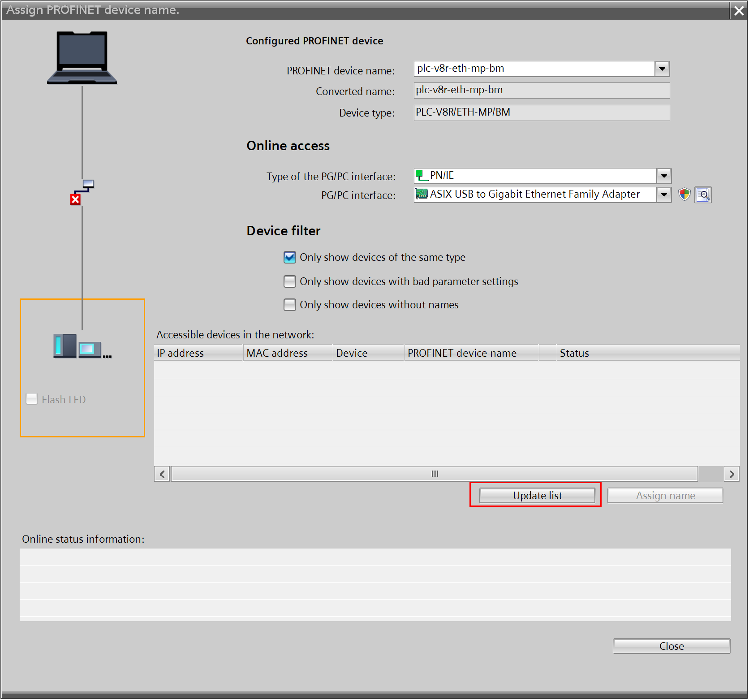Image resolution: width=749 pixels, height=700 pixels.
Task: Click the Close button
Action: pyautogui.click(x=671, y=646)
